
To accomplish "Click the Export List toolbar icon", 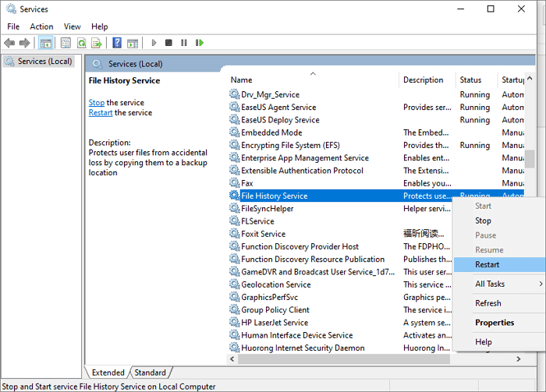I will pos(96,43).
